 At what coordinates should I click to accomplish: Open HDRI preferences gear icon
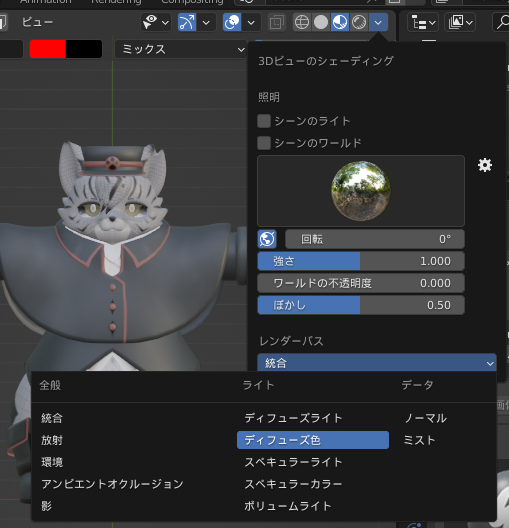[x=485, y=165]
